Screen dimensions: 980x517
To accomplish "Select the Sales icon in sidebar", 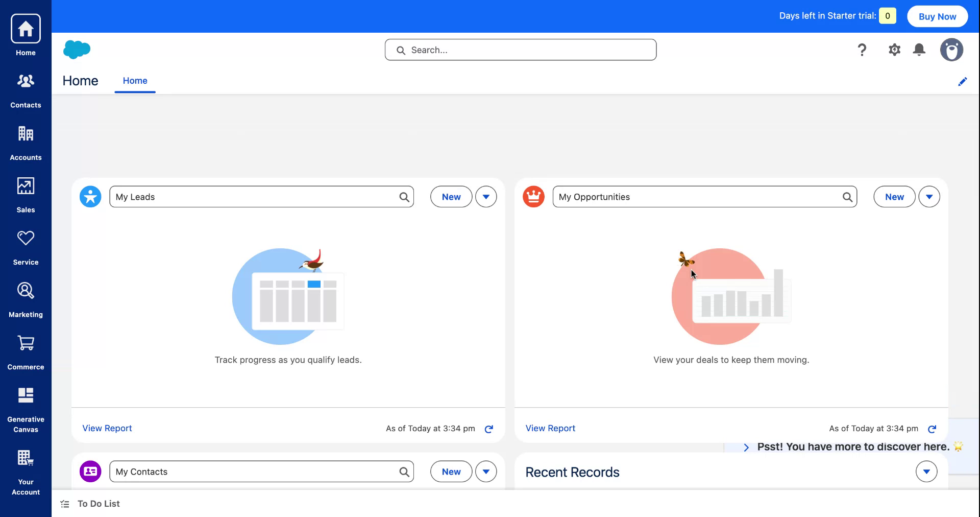I will point(26,193).
